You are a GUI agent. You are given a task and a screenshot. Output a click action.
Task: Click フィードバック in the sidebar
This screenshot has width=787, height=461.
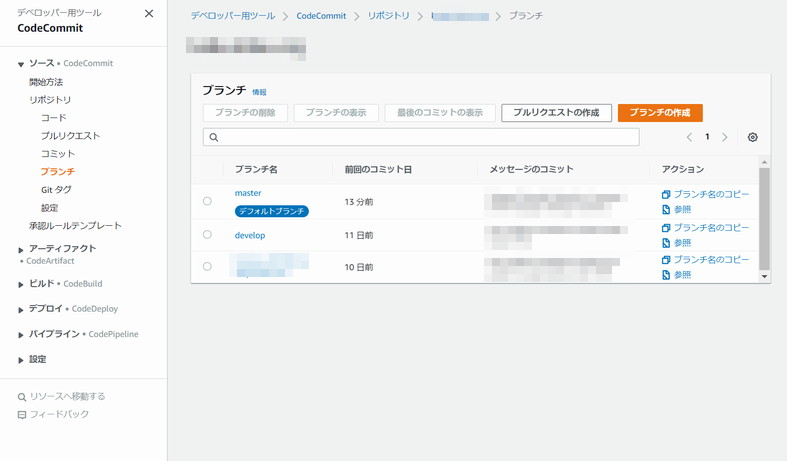[59, 414]
